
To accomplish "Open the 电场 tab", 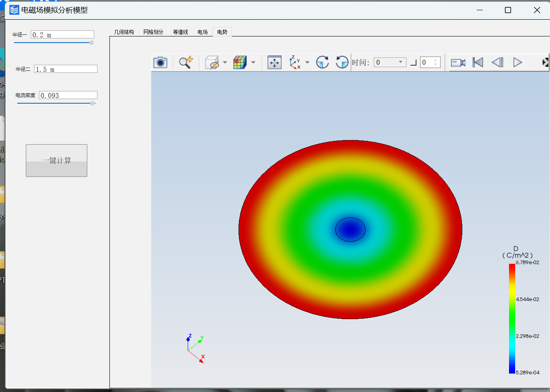I will (202, 32).
